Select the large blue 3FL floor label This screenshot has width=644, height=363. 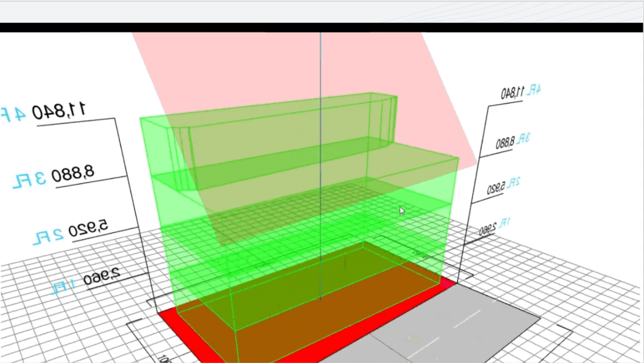[30, 180]
